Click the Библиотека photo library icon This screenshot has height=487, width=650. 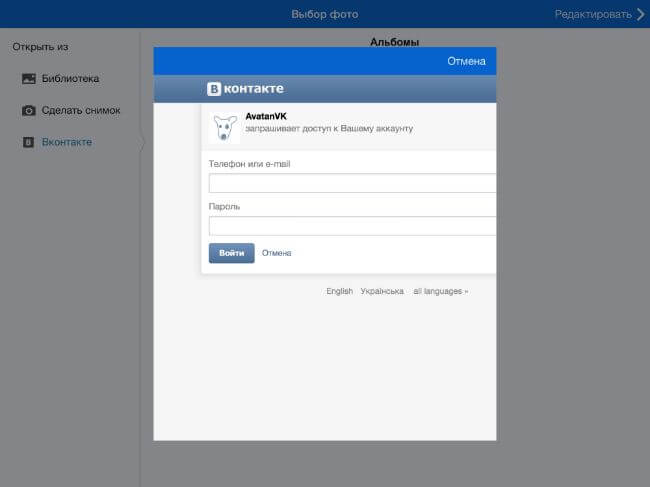point(29,78)
